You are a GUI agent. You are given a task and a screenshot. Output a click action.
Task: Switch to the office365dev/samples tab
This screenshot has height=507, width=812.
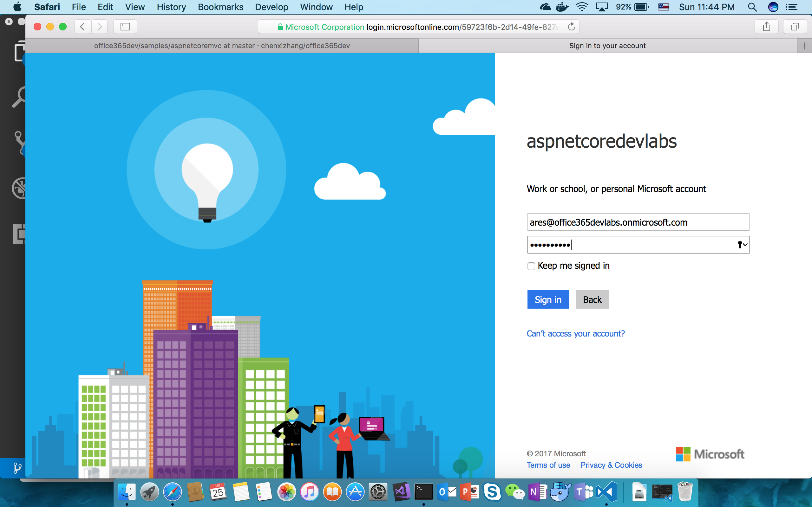point(222,46)
